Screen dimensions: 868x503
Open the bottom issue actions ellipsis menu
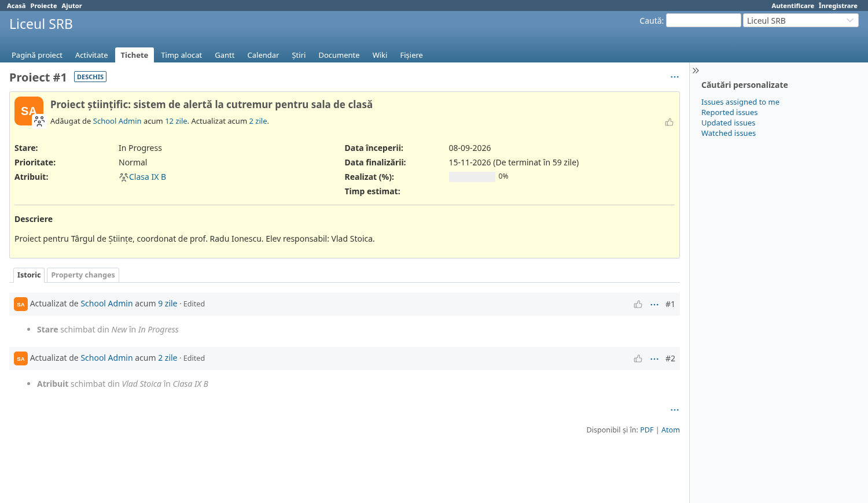click(675, 410)
